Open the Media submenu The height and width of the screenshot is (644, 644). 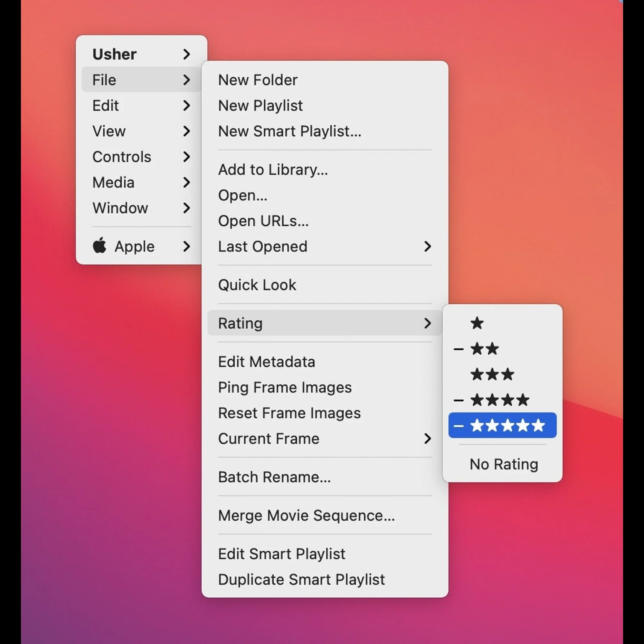tap(141, 182)
